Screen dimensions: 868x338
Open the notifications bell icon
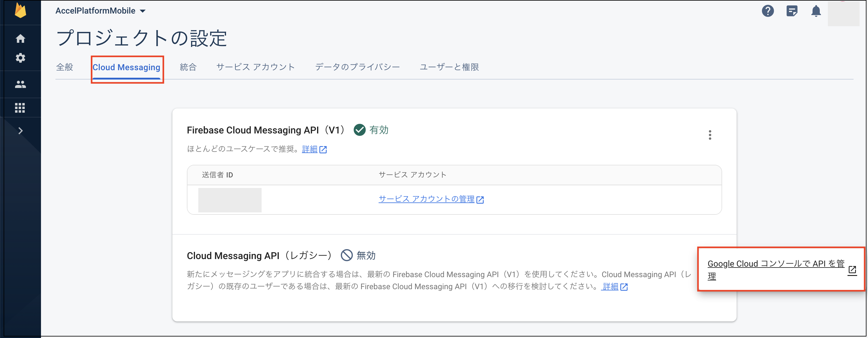pyautogui.click(x=816, y=11)
